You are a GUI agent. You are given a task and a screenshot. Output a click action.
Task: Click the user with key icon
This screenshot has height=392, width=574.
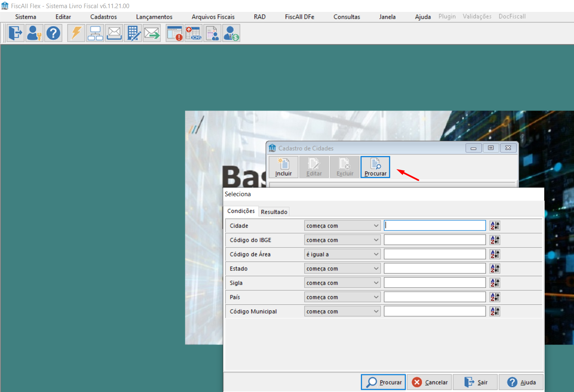[x=34, y=33]
